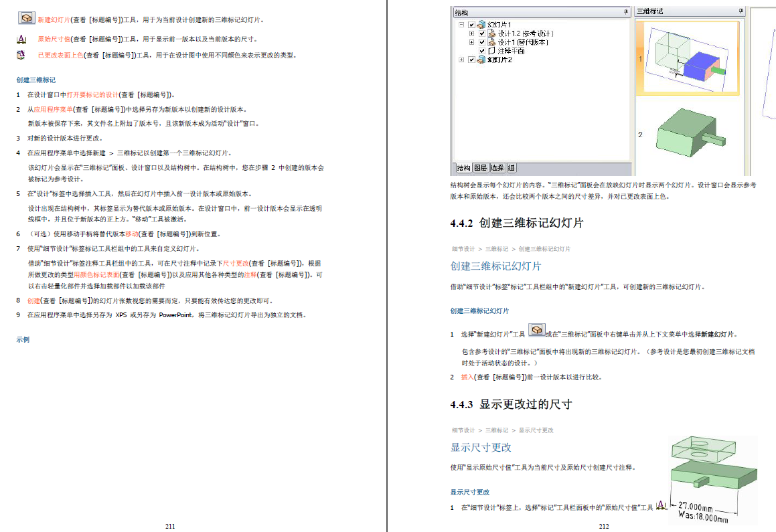Uncheck the 设计1 (替代版本) checkbox
The image size is (776, 532).
(482, 42)
